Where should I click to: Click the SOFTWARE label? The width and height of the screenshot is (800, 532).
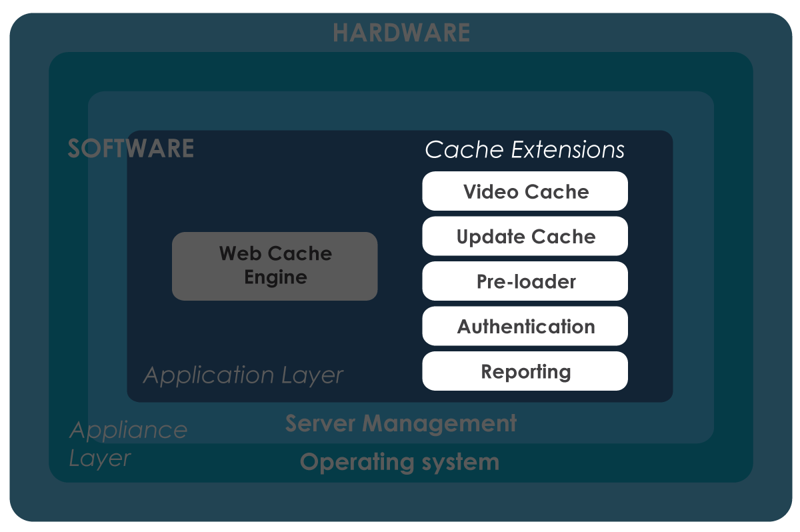(x=131, y=148)
